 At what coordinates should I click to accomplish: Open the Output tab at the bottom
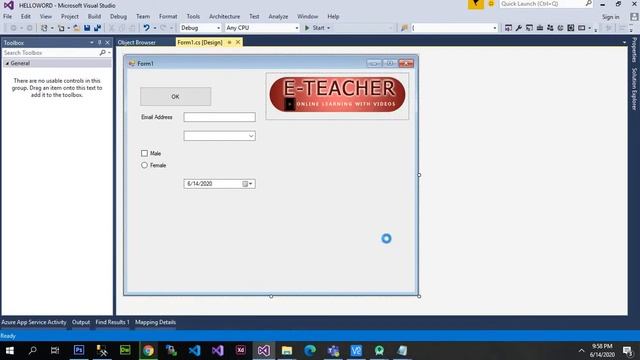(x=81, y=322)
